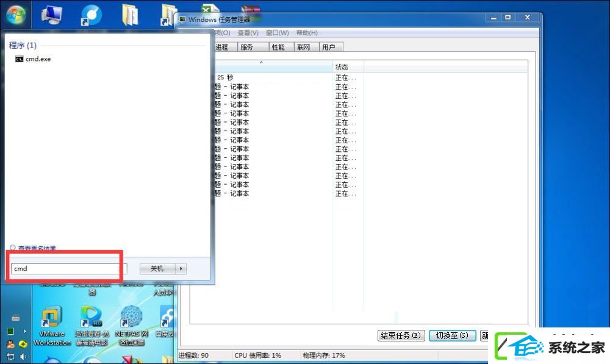Image resolution: width=610 pixels, height=364 pixels.
Task: Click the 关机 shutdown button
Action: 157,269
